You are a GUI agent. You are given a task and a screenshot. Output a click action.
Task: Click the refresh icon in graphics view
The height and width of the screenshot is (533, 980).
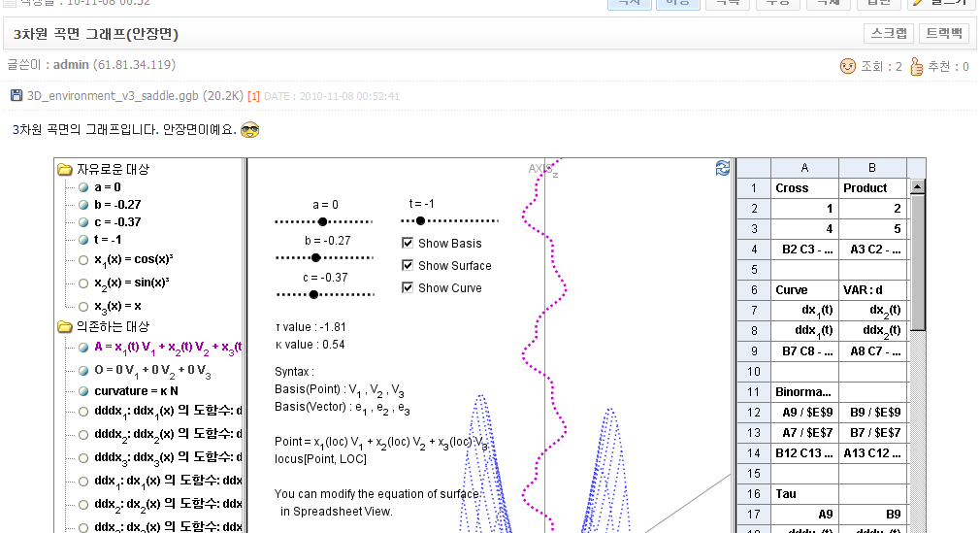point(722,168)
